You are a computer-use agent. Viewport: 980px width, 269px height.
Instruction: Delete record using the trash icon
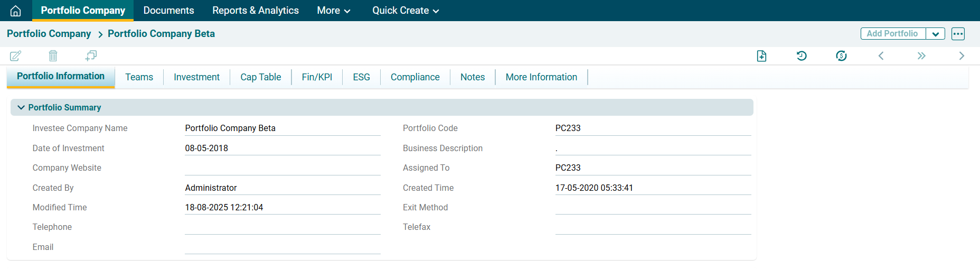tap(53, 55)
